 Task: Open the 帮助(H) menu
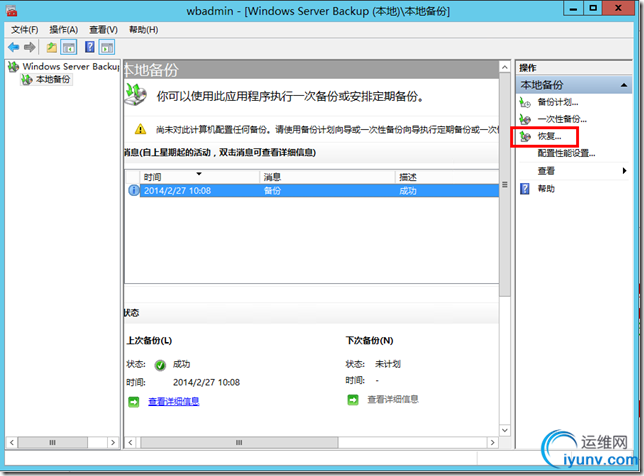(x=143, y=30)
